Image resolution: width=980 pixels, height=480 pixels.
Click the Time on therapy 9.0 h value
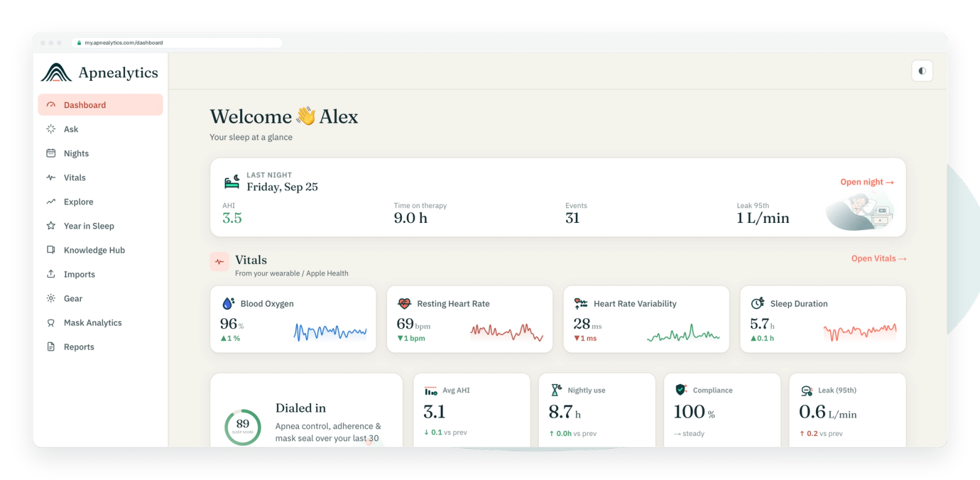tap(410, 218)
